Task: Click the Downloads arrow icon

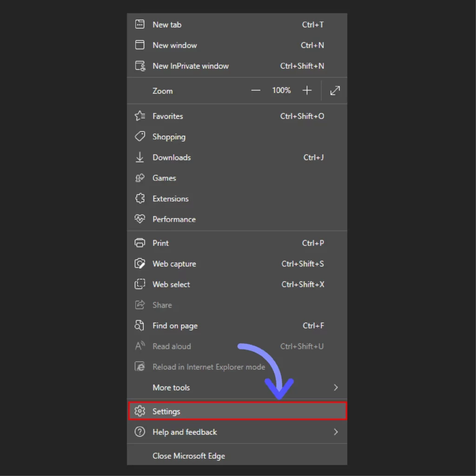Action: 139,157
